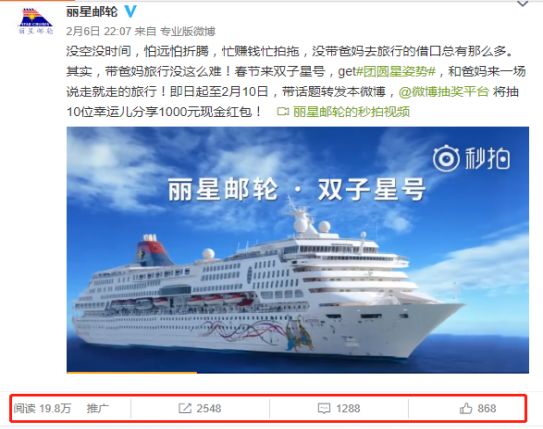Open the 2548 reposts count
543x429 pixels.
pyautogui.click(x=209, y=408)
